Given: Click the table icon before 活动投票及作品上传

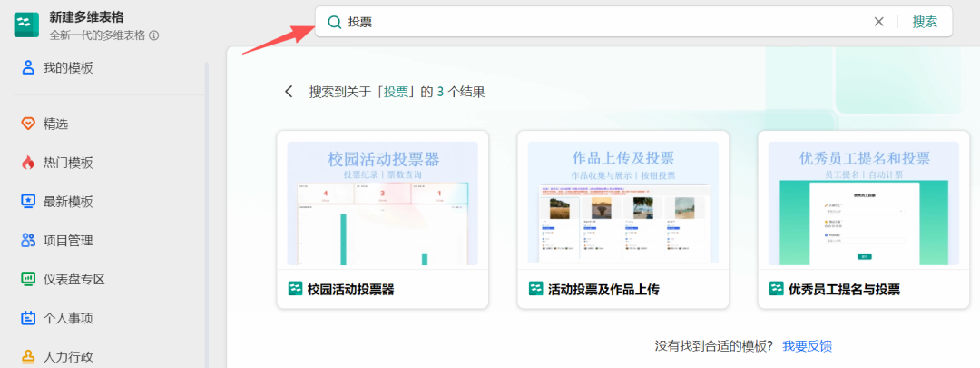Looking at the screenshot, I should click(535, 289).
